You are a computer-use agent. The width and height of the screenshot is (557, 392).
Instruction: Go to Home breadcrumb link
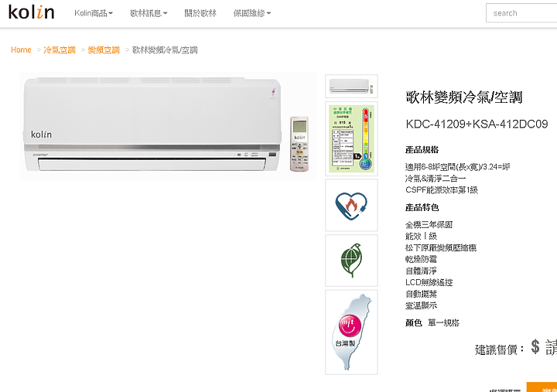click(21, 49)
